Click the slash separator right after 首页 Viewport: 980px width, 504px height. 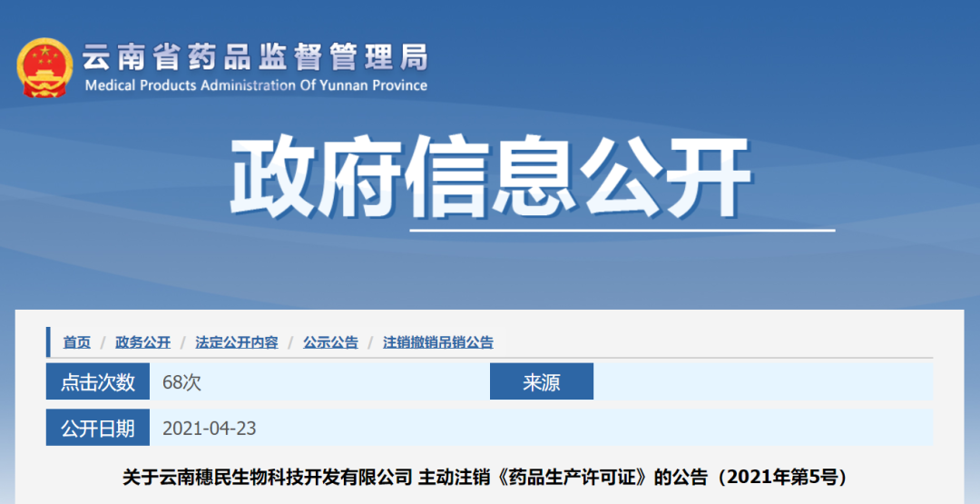coord(103,342)
